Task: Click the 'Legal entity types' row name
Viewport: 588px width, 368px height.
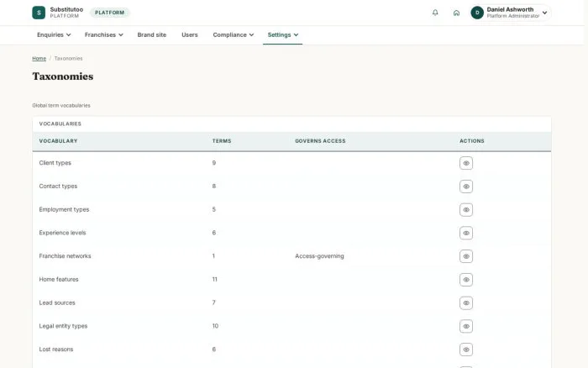Action: (x=63, y=326)
